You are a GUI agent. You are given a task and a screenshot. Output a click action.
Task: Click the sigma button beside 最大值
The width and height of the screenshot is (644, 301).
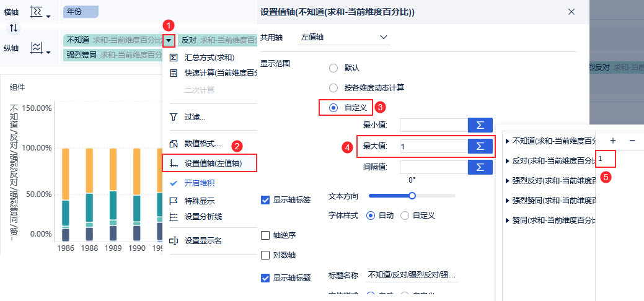pyautogui.click(x=480, y=146)
